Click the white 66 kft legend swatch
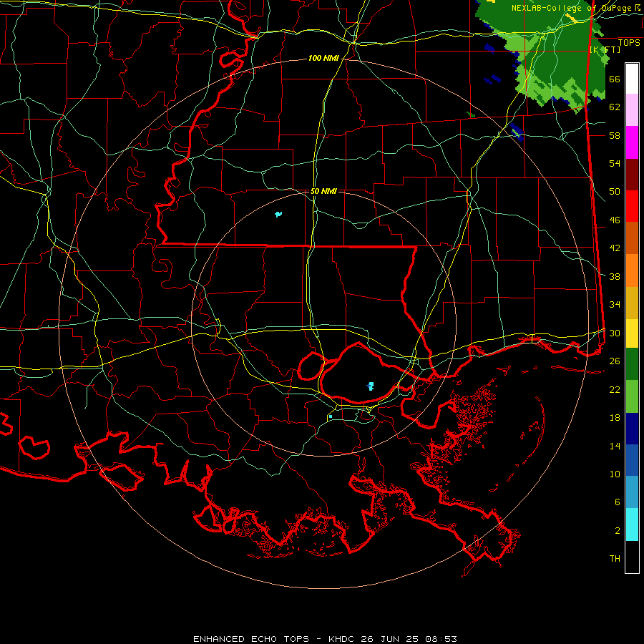The height and width of the screenshot is (644, 644). tap(632, 79)
